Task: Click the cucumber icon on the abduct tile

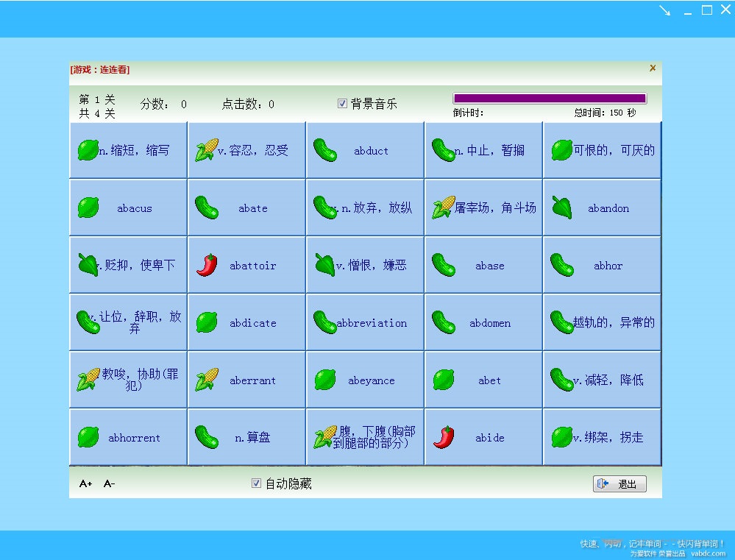Action: (325, 150)
